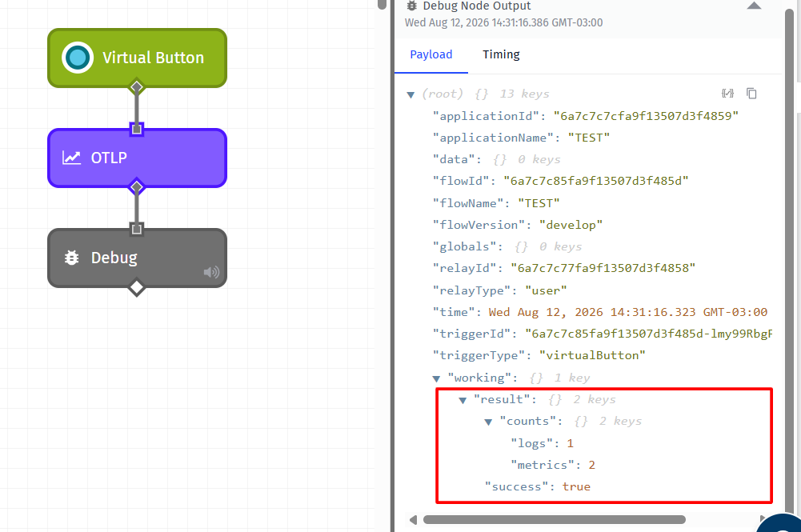The height and width of the screenshot is (532, 801).
Task: Click the Debug node output connector
Action: tap(136, 287)
